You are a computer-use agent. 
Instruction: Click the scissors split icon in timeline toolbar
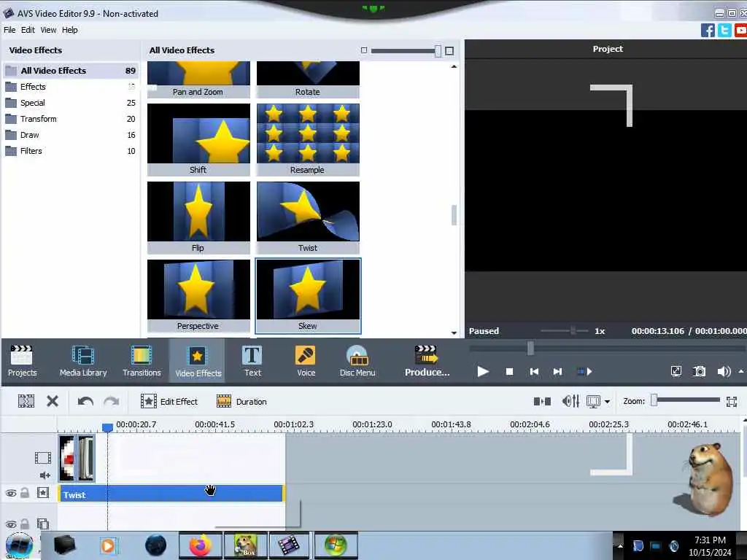(x=26, y=402)
